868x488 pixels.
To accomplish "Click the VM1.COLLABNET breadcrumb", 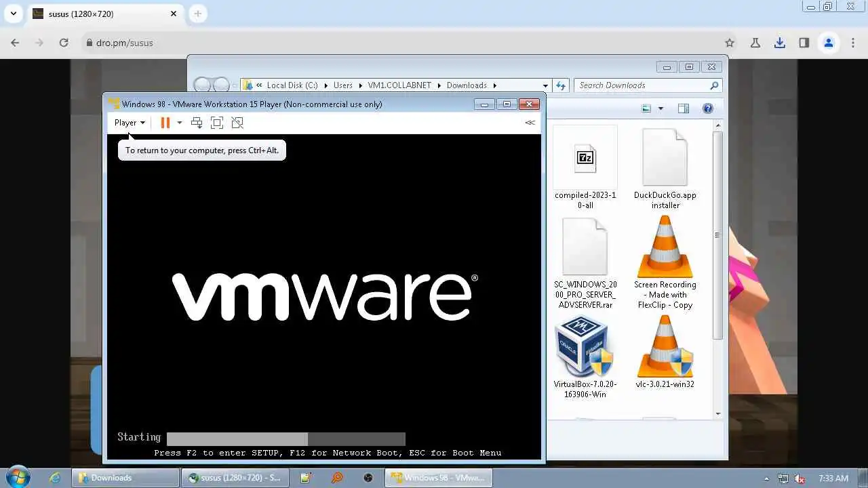I will click(399, 85).
